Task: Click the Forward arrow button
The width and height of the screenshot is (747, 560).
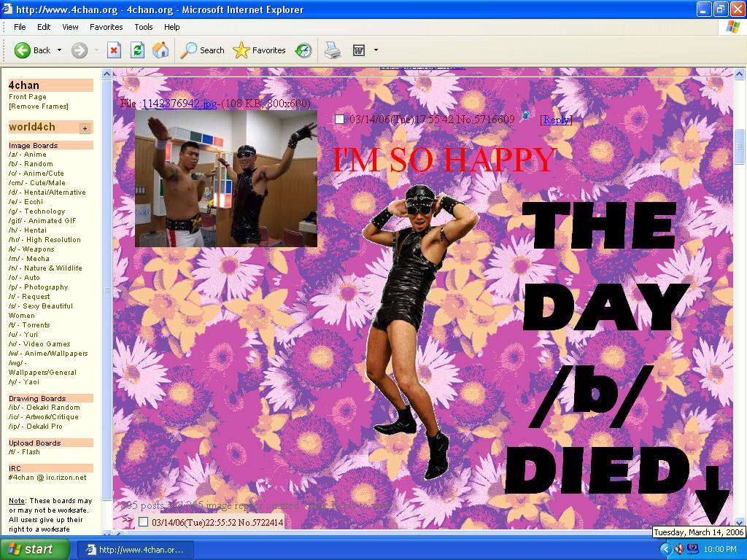Action: [x=80, y=50]
